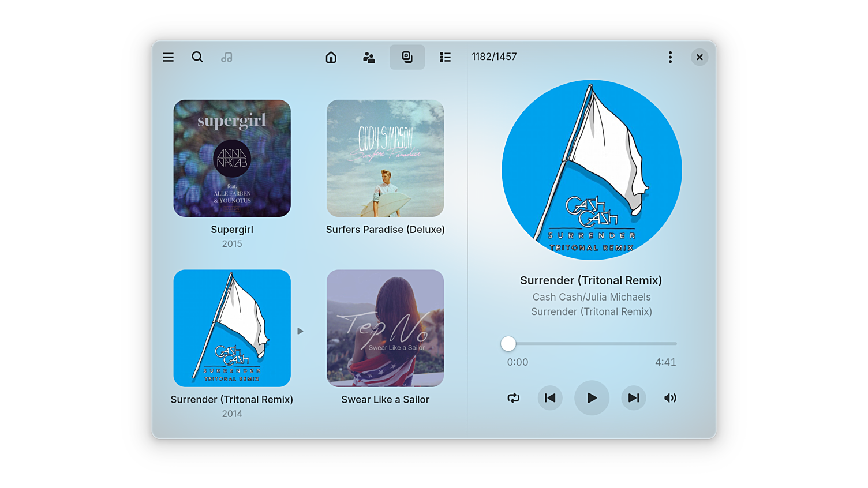Close the player window
Screen dimensions: 868x488
(x=699, y=57)
